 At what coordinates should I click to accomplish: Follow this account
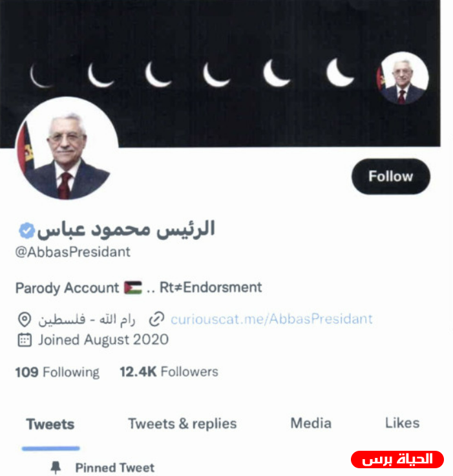pyautogui.click(x=391, y=177)
